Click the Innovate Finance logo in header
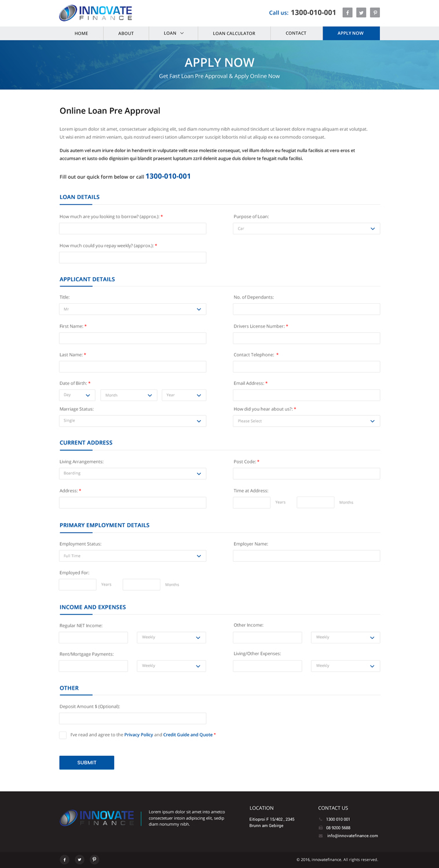 [x=96, y=13]
